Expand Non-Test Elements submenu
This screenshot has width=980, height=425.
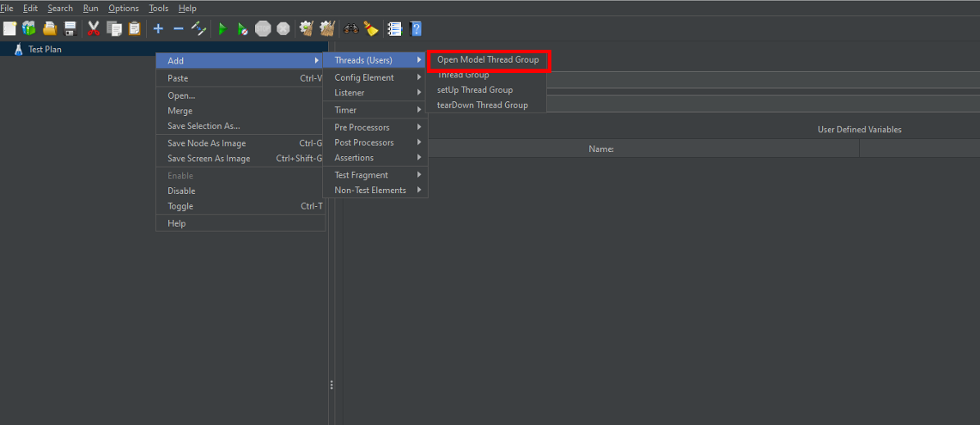(375, 190)
